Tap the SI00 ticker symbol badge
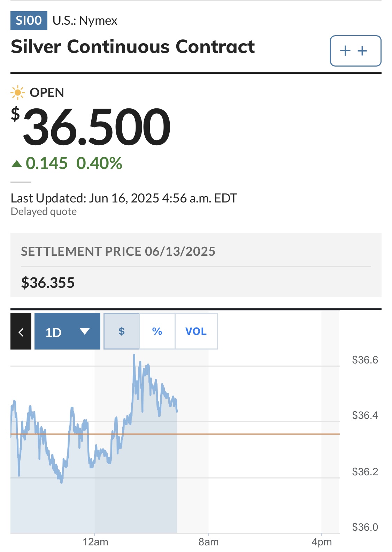The height and width of the screenshot is (552, 392). (29, 21)
